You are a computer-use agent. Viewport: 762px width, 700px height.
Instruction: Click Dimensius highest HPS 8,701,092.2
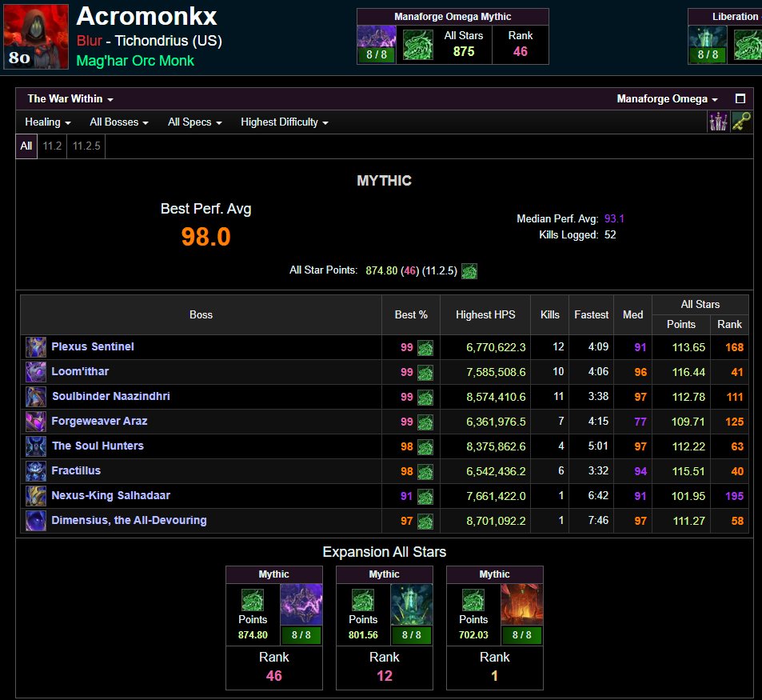point(496,521)
